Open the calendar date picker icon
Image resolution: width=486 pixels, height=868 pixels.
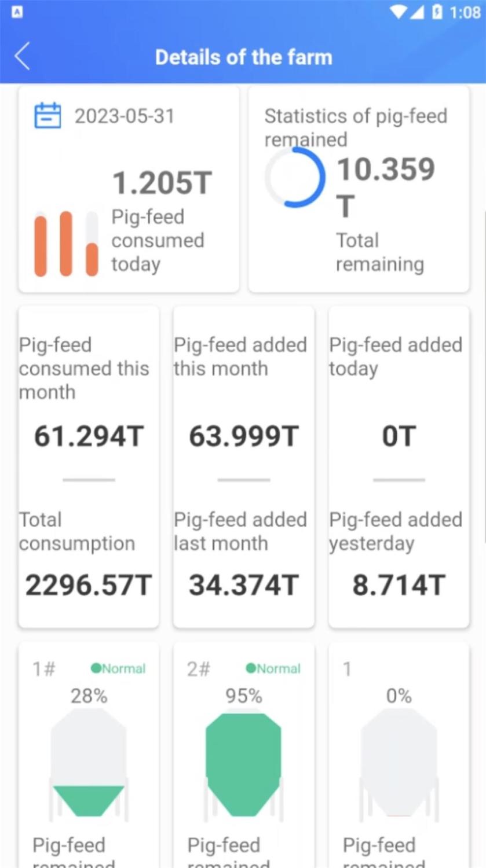(47, 115)
